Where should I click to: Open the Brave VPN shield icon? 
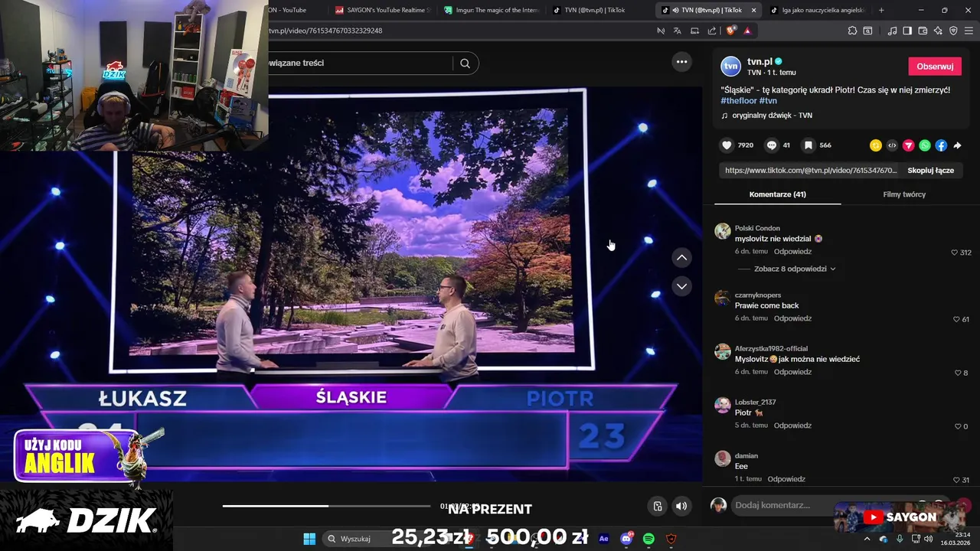(x=953, y=31)
